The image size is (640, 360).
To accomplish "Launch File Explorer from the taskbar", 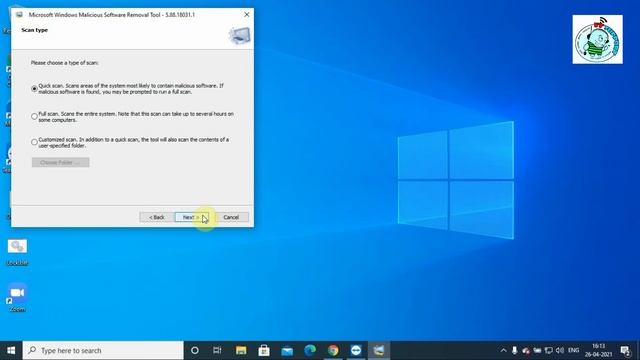I will [241, 350].
